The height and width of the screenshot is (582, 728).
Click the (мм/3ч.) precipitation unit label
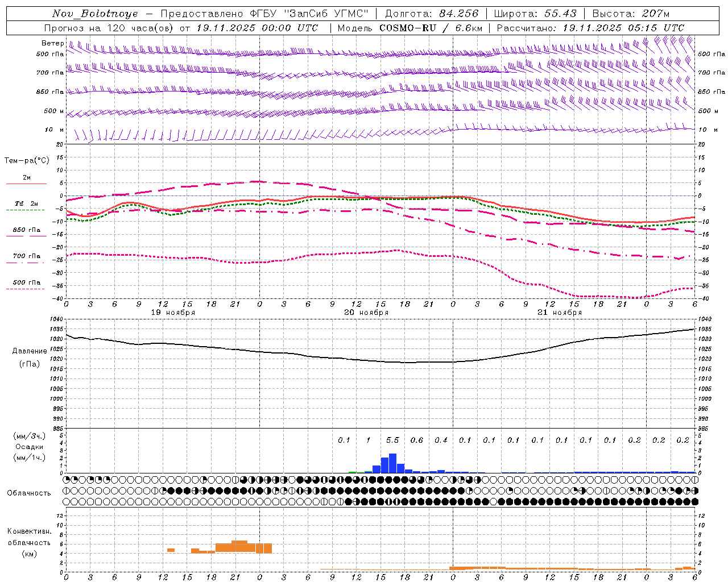pyautogui.click(x=30, y=436)
